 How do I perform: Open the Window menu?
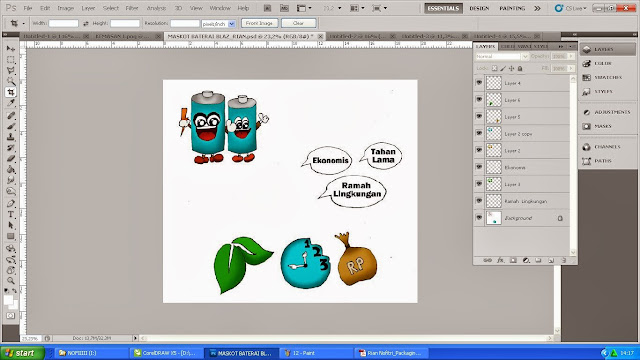pos(220,8)
